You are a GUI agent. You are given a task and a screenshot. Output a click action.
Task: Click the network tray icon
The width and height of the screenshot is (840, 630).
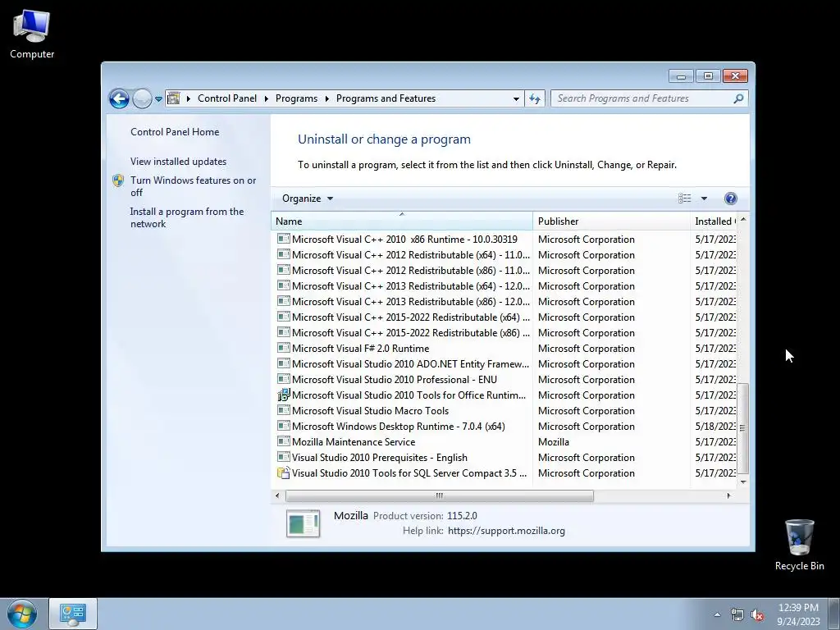pos(737,614)
